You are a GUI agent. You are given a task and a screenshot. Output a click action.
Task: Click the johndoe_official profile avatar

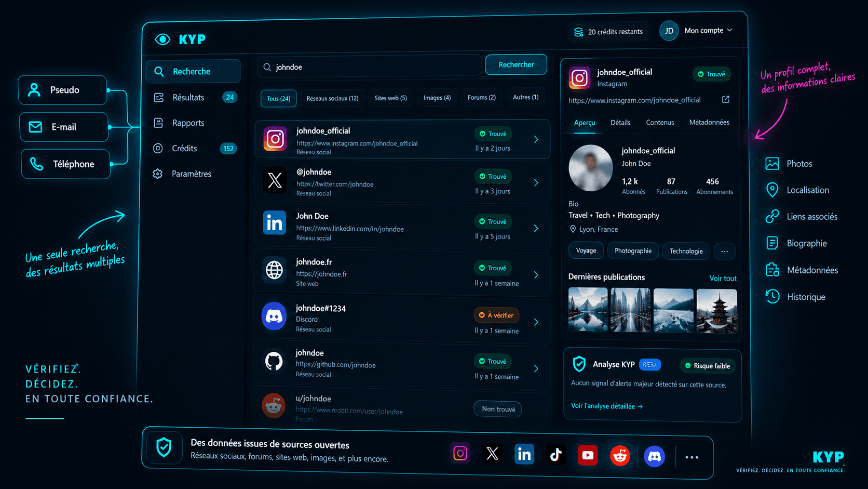(x=591, y=168)
